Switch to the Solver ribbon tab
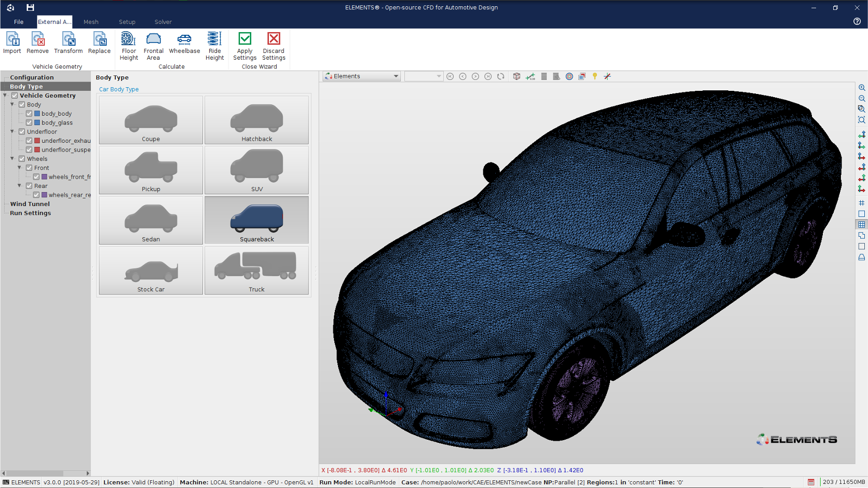The image size is (868, 488). tap(162, 22)
